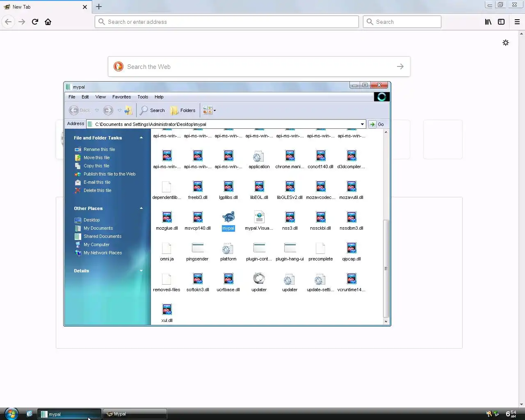Screen dimensions: 525x420
Task: Select the d3dcompiler file icon
Action: 352,155
